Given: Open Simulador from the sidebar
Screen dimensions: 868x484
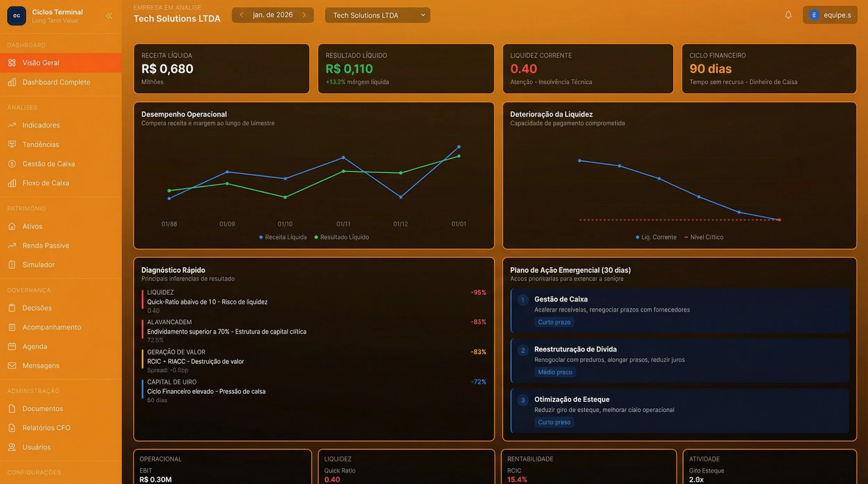Looking at the screenshot, I should [x=38, y=265].
